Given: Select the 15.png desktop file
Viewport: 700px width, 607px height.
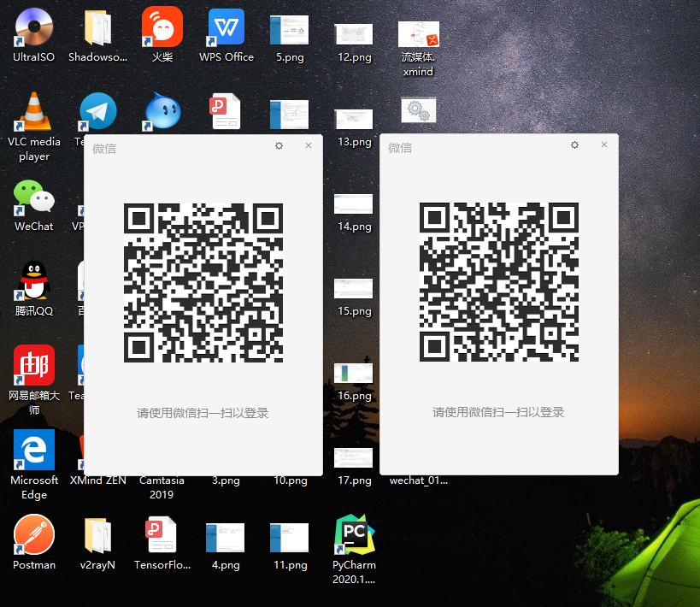Looking at the screenshot, I should pos(354,288).
